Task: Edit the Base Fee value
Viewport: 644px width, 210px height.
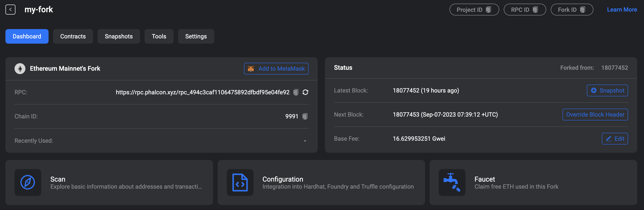Action: point(615,138)
